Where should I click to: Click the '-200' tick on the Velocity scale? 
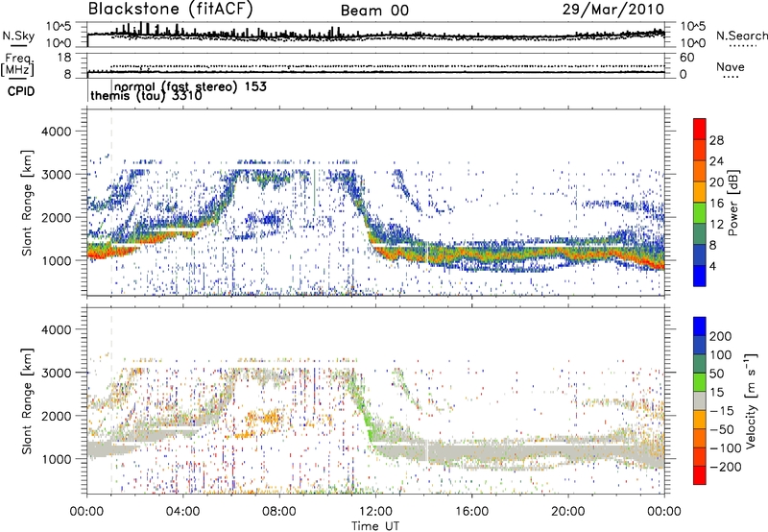[726, 467]
